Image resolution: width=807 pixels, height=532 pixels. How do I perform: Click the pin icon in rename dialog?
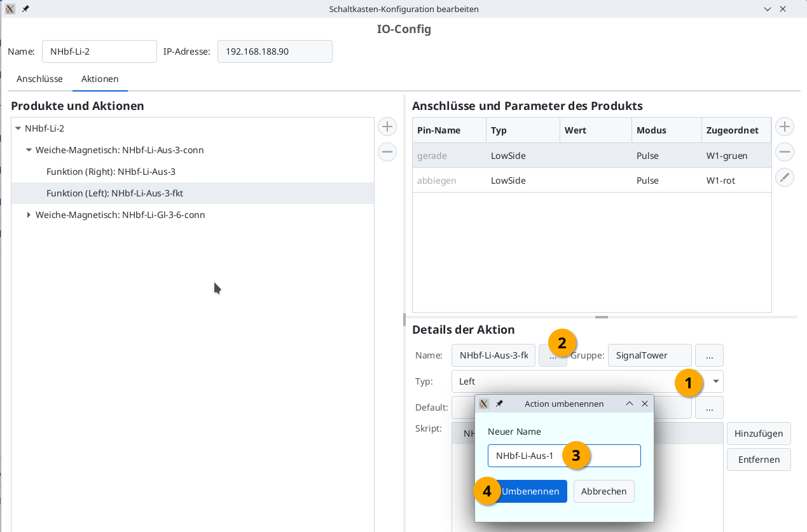499,404
